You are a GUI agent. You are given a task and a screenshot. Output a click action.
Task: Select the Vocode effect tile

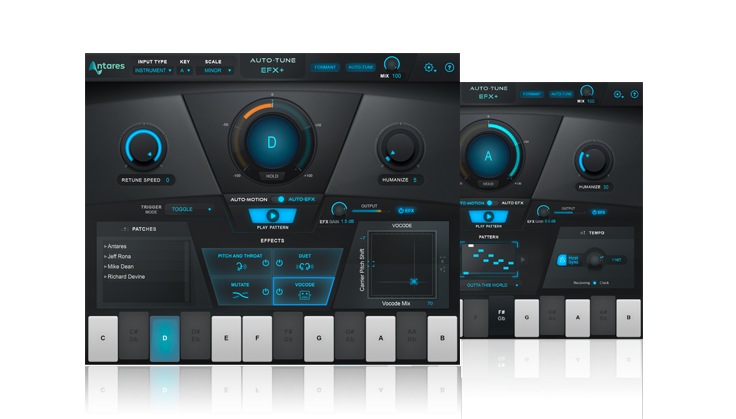tap(304, 291)
